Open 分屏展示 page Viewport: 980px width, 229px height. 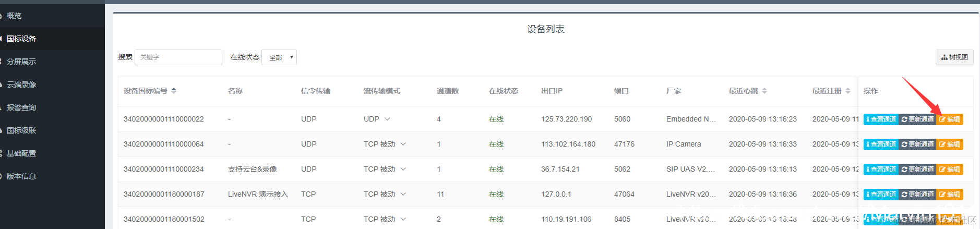coord(21,62)
